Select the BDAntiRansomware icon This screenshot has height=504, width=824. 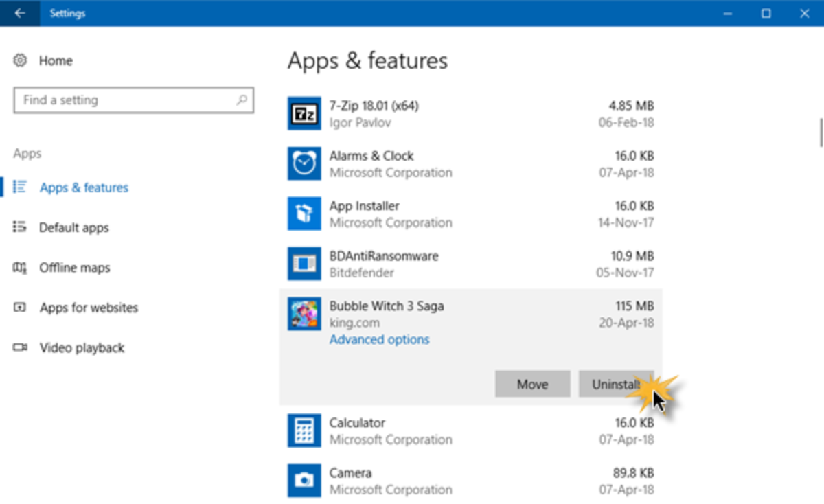click(304, 264)
